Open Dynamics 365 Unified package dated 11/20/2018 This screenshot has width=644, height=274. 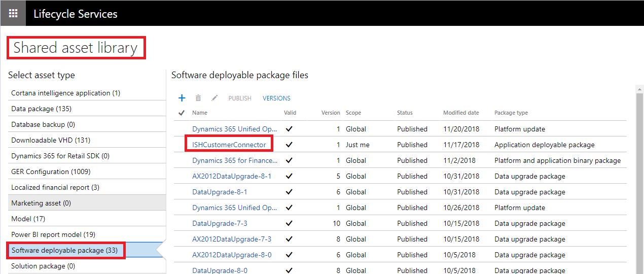pos(234,129)
